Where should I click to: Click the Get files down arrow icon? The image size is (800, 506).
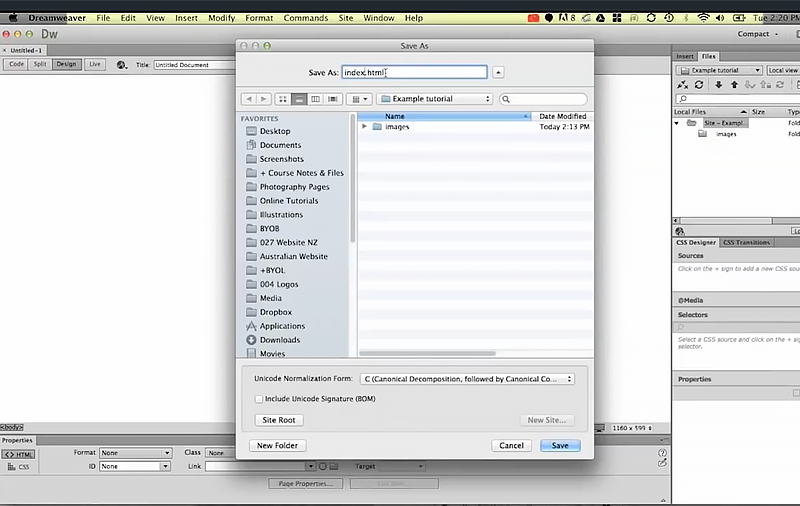[x=718, y=85]
